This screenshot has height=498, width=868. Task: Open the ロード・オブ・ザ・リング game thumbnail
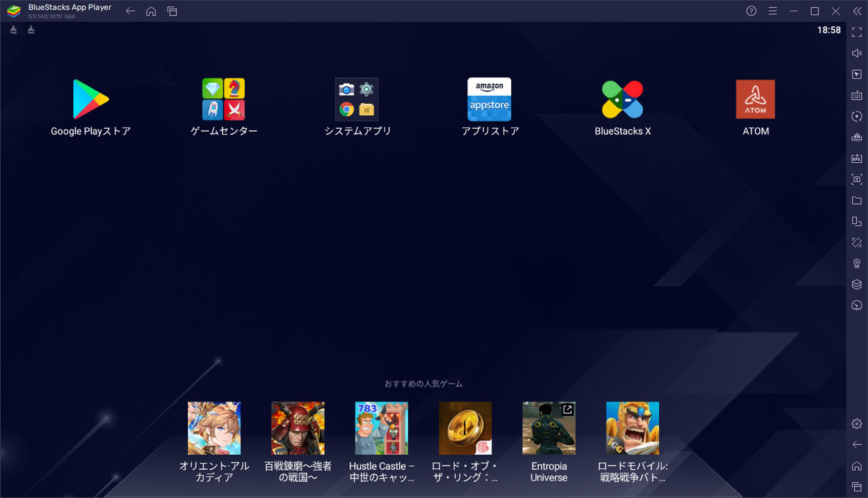465,428
